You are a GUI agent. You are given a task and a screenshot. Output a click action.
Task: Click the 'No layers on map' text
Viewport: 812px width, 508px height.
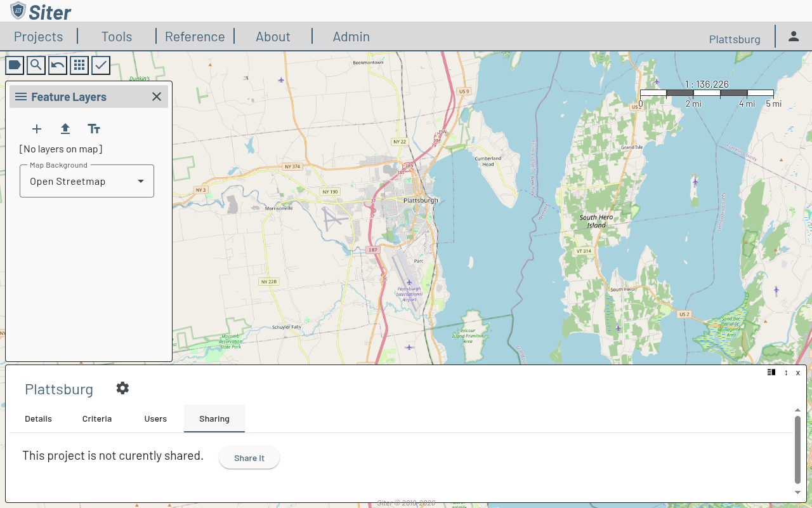[61, 149]
